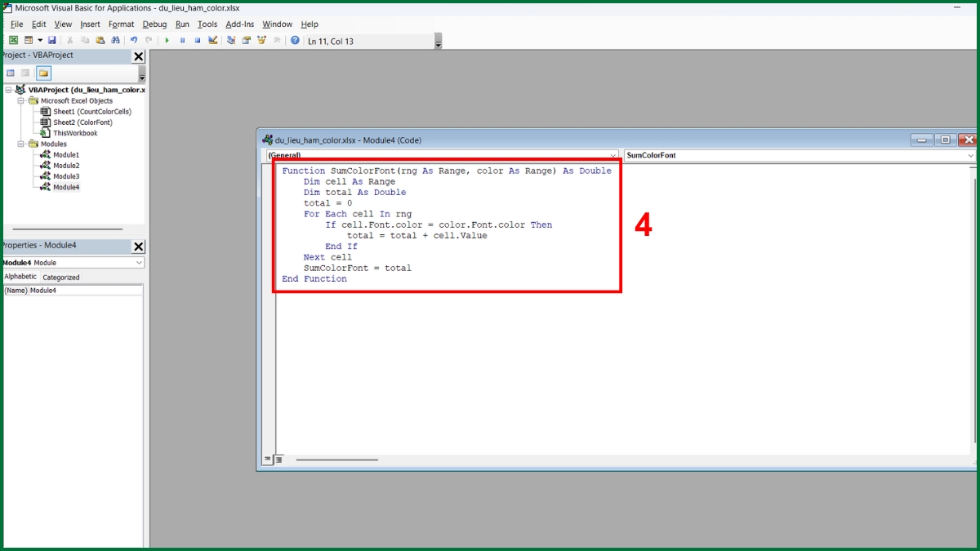Click the View Microsoft Excel toolbar icon
The width and height of the screenshot is (980, 551).
14,40
